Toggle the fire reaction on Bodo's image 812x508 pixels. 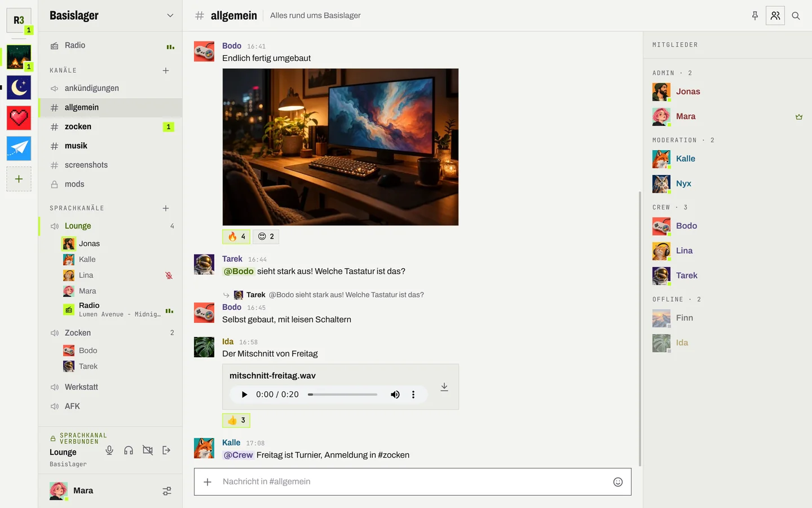pyautogui.click(x=236, y=237)
